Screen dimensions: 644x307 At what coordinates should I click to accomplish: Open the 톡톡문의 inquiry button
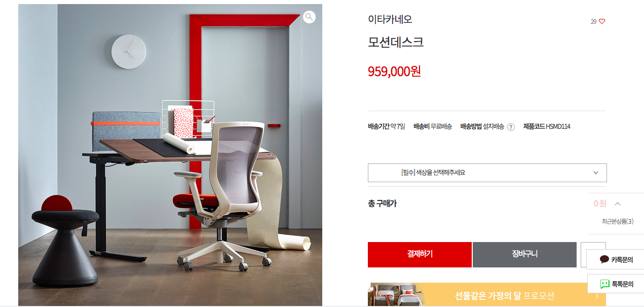coord(616,284)
